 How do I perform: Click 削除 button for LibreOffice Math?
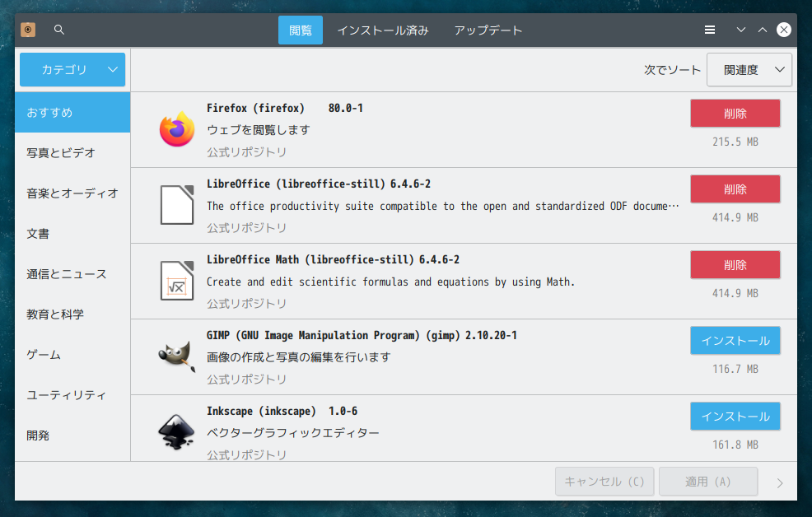pos(735,265)
